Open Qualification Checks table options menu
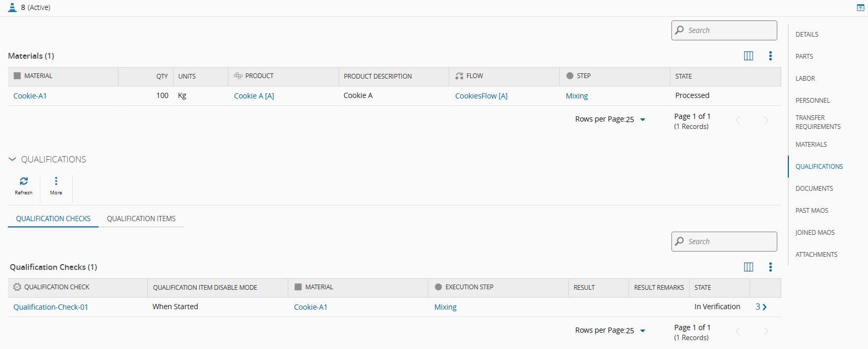This screenshot has height=349, width=868. pyautogui.click(x=770, y=267)
